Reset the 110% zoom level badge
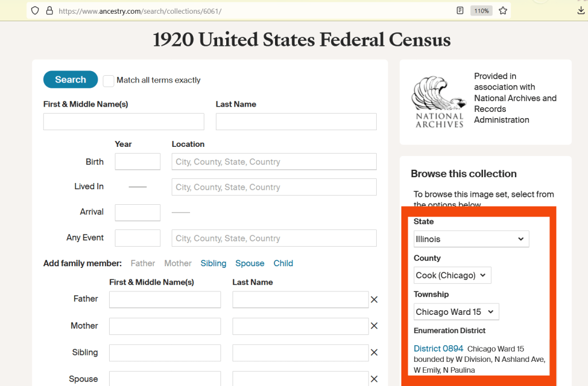This screenshot has height=386, width=588. coord(481,10)
